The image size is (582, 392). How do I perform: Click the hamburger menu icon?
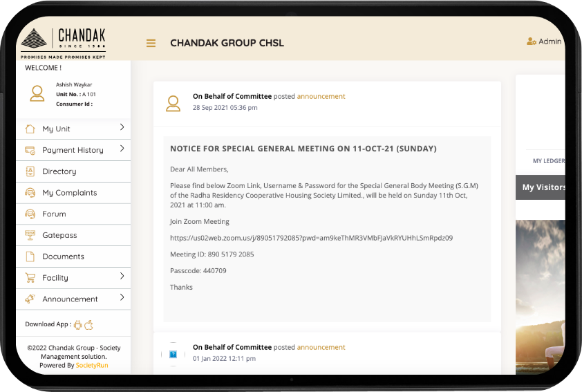pos(151,44)
